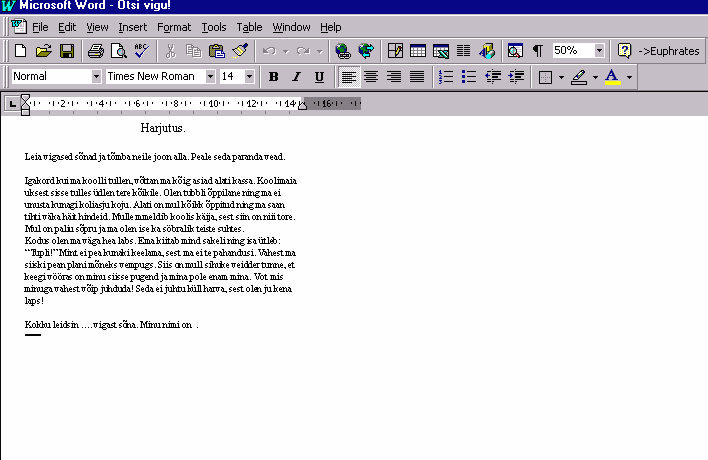The image size is (708, 460).
Task: Open the 50% zoom dropdown
Action: click(x=599, y=50)
